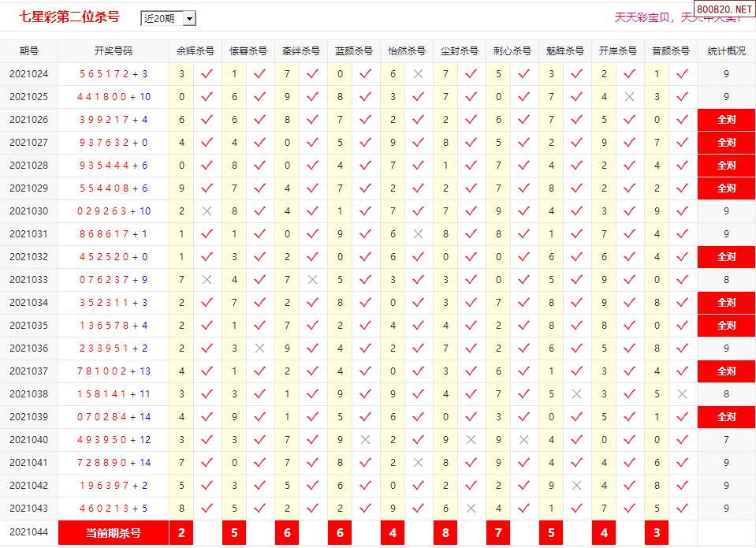Click the period number 2021033
This screenshot has height=548, width=756.
pos(29,280)
